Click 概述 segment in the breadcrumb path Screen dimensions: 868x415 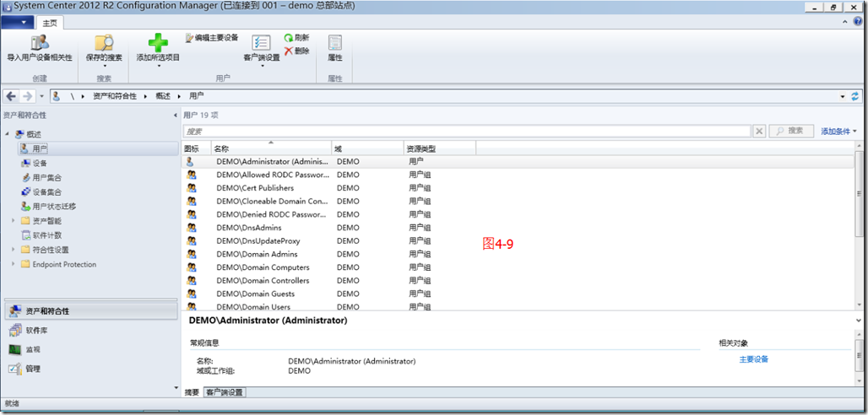pyautogui.click(x=163, y=96)
